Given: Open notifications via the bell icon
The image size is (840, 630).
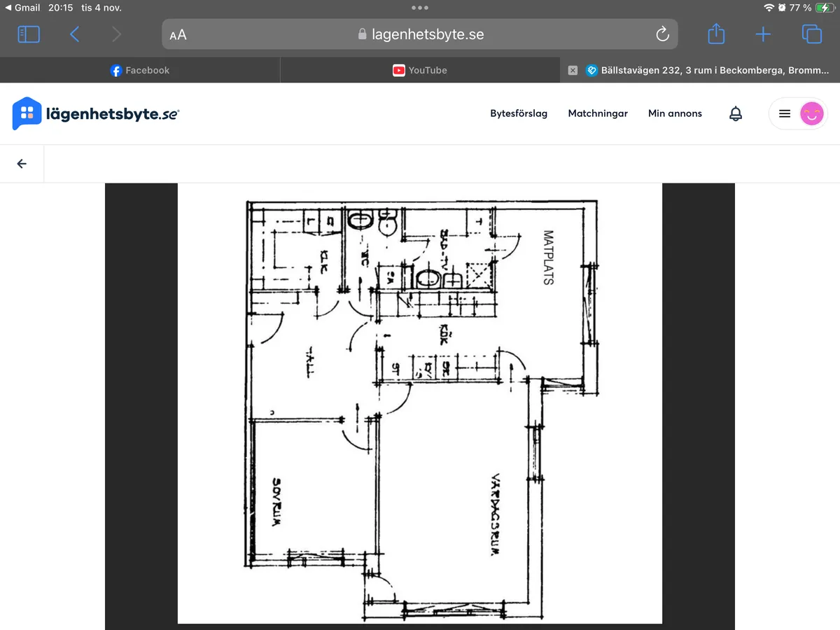Looking at the screenshot, I should click(735, 113).
